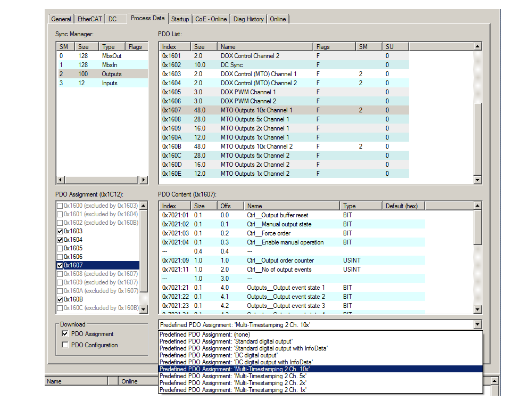Image resolution: width=532 pixels, height=400 pixels.
Task: Select PDO 0x160E MTO Outputs 1x Channel 2
Action: click(x=284, y=174)
